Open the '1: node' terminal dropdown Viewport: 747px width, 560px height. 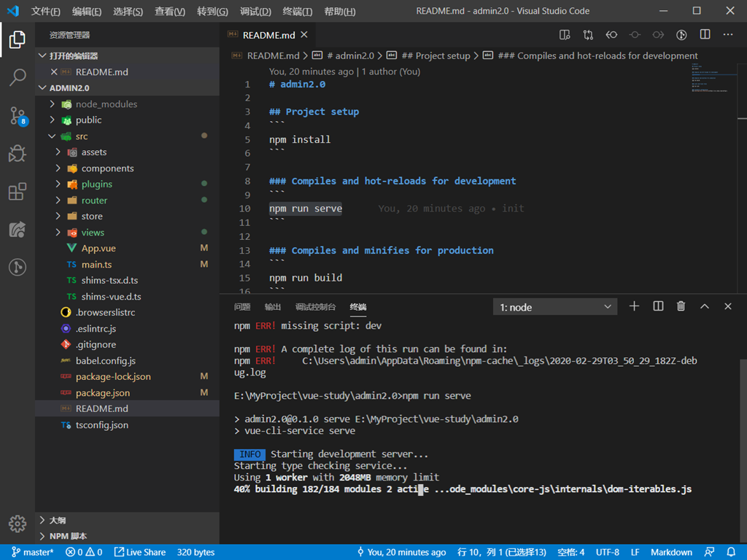(555, 307)
